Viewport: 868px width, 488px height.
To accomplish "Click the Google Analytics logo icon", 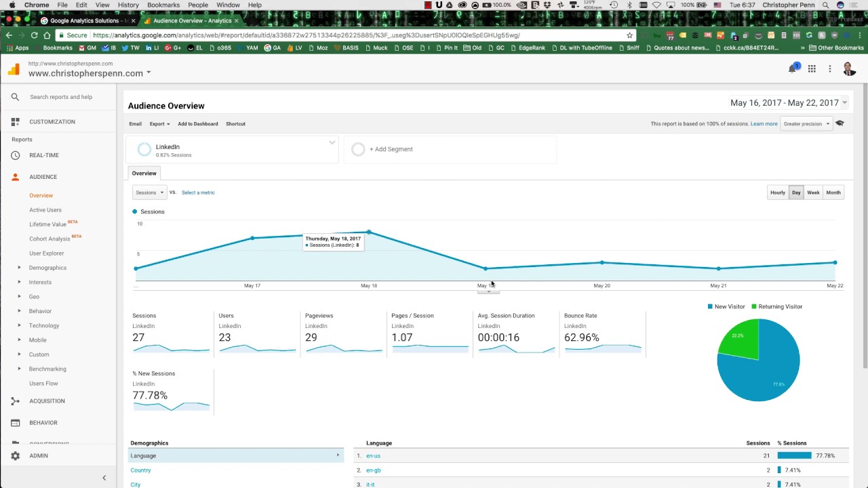I will tap(14, 68).
